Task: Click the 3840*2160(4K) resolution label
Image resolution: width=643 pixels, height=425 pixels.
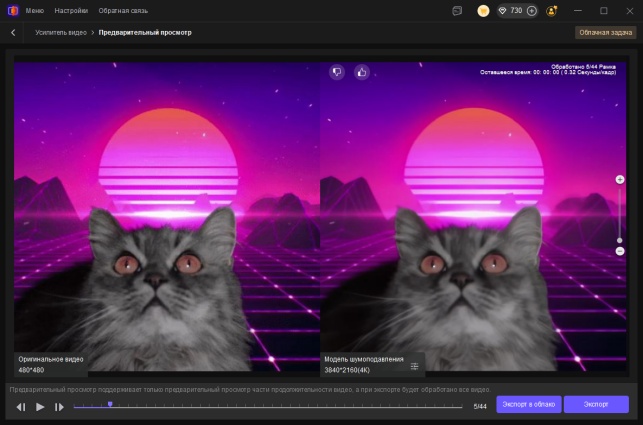Action: pyautogui.click(x=347, y=370)
